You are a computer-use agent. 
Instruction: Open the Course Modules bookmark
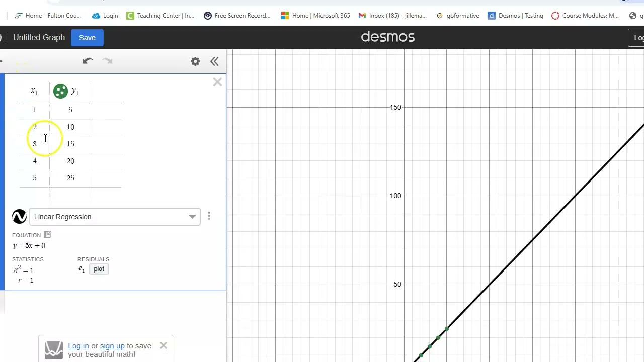tap(585, 16)
